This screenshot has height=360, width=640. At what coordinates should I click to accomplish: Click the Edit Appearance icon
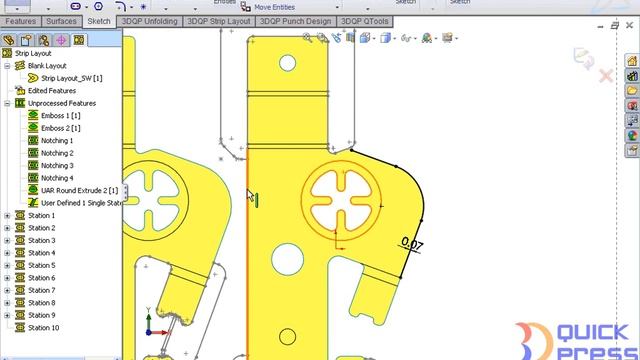pyautogui.click(x=427, y=38)
